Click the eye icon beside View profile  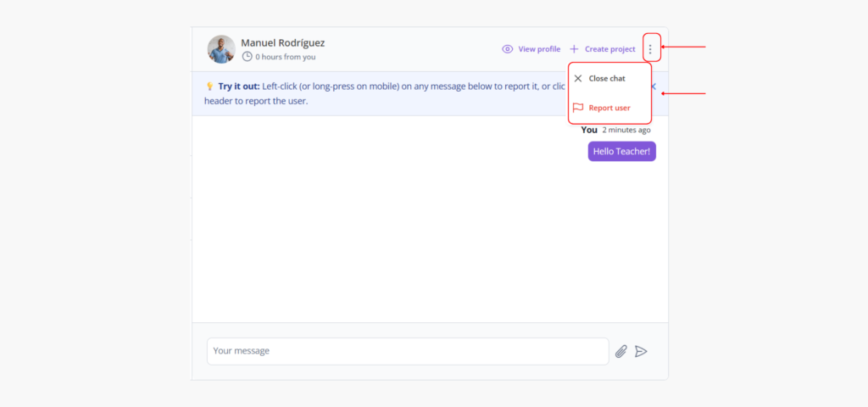508,49
